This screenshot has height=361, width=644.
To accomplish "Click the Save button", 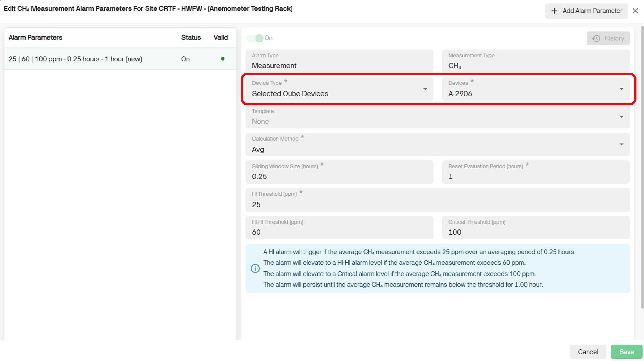I will click(x=626, y=352).
